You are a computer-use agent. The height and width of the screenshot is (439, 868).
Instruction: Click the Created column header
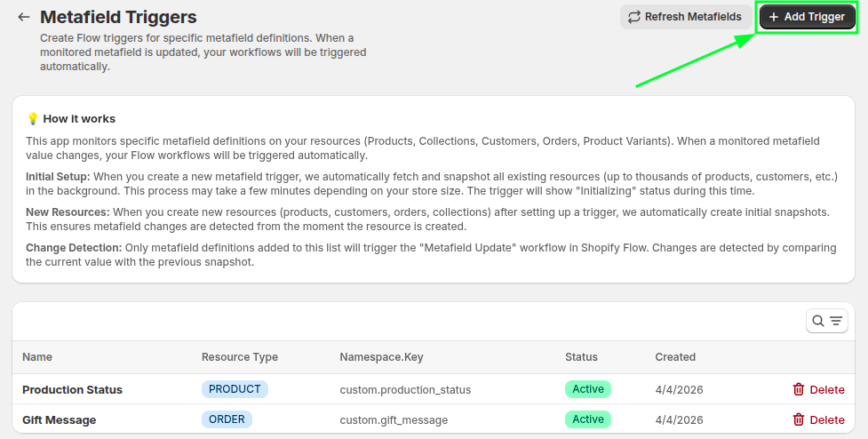click(x=675, y=357)
